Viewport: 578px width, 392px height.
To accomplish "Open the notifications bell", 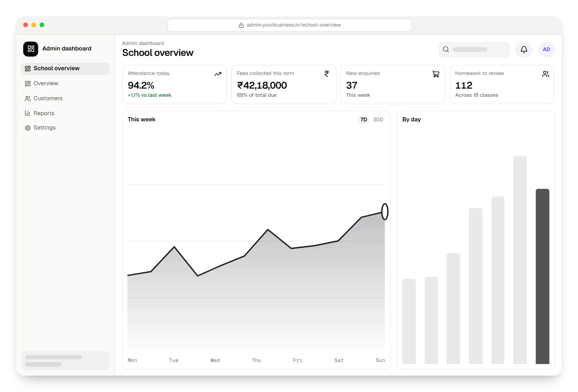I will coord(524,49).
